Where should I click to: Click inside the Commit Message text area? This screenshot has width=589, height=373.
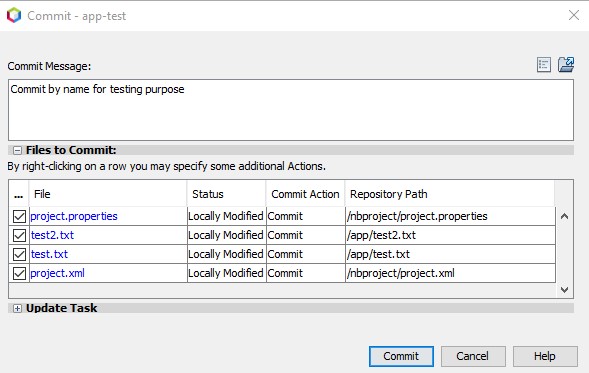pyautogui.click(x=291, y=110)
